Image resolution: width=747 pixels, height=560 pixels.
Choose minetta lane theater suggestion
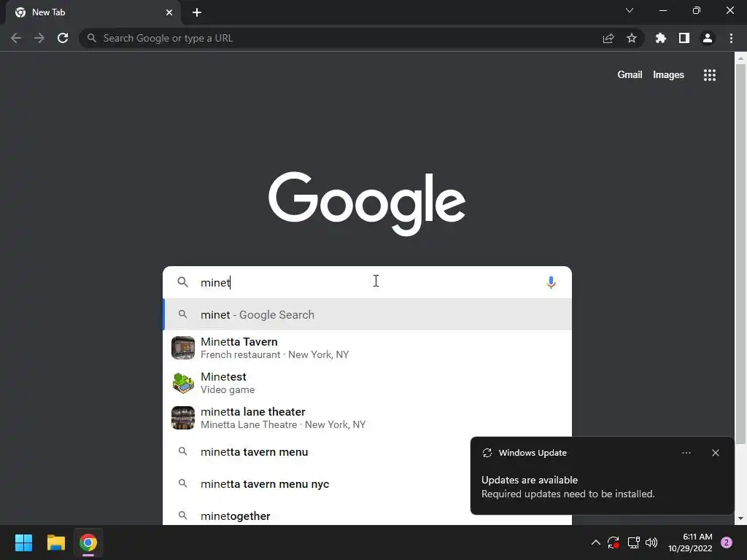tap(368, 418)
